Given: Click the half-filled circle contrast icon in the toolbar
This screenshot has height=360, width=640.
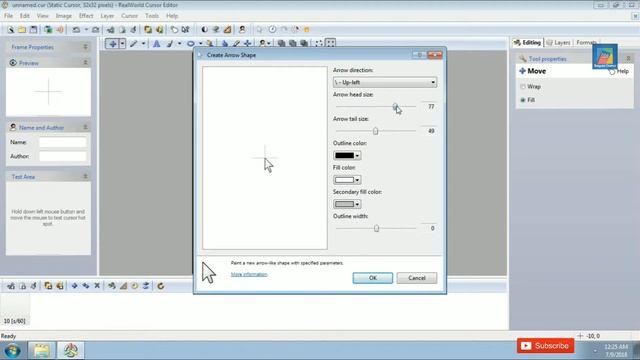Looking at the screenshot, I should pyautogui.click(x=204, y=29).
